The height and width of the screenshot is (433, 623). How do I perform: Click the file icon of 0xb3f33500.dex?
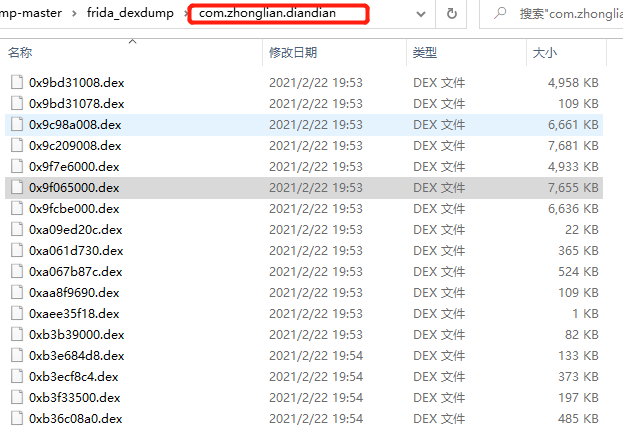pos(17,398)
